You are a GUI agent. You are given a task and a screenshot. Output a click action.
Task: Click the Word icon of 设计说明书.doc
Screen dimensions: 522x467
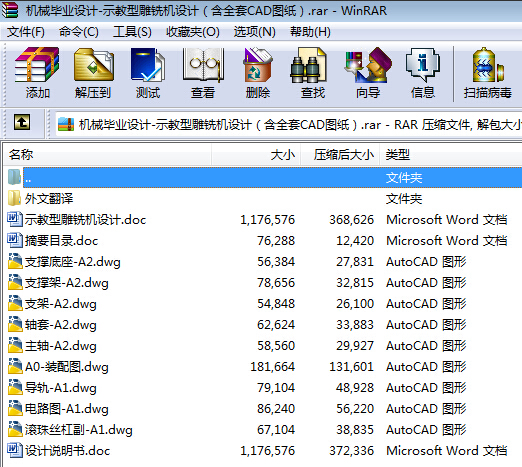[15, 450]
